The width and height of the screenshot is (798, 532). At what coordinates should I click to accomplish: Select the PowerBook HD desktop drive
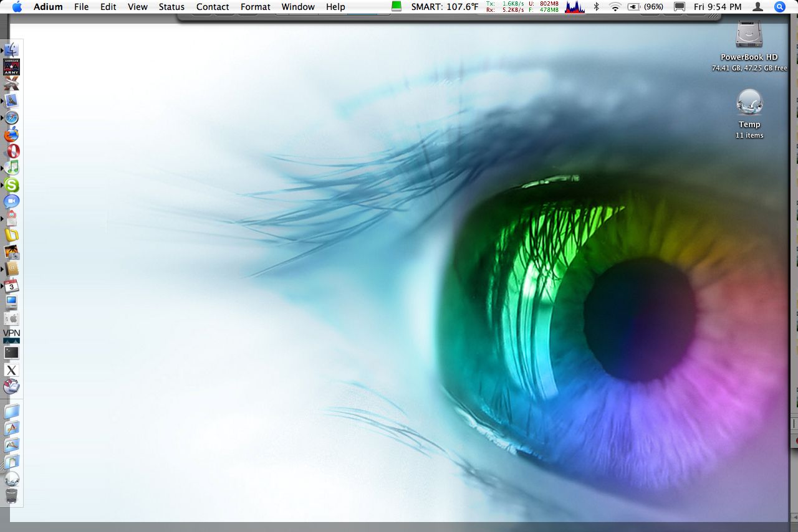pyautogui.click(x=749, y=35)
